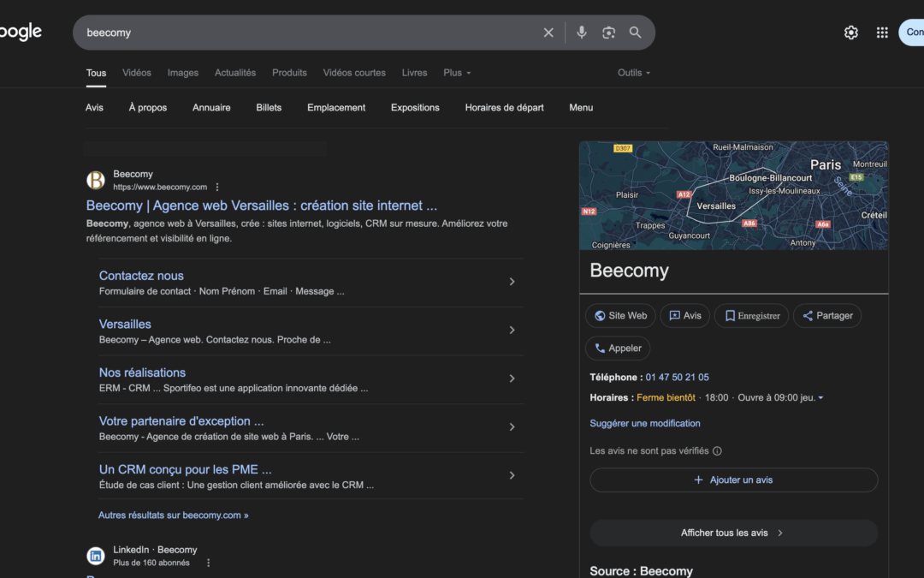Open Autres résultats sur beecomy.com link
This screenshot has height=578, width=924.
point(173,515)
